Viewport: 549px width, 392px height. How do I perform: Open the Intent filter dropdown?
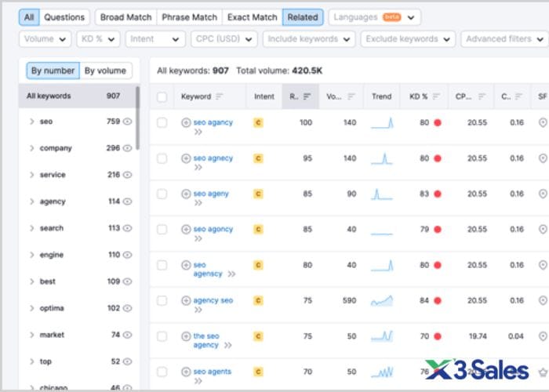click(155, 39)
